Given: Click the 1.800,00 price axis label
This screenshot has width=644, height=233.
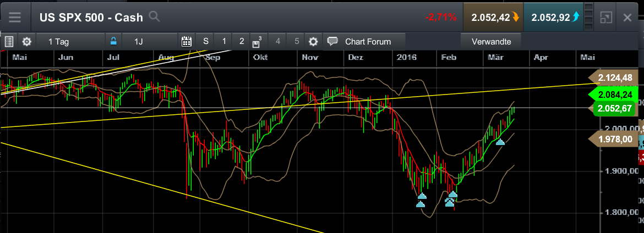Looking at the screenshot, I should [620, 213].
